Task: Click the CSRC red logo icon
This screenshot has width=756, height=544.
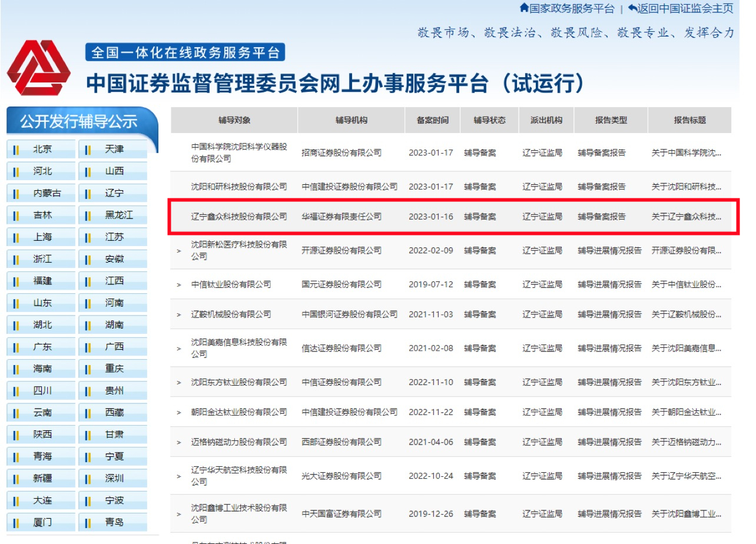Action: (38, 68)
